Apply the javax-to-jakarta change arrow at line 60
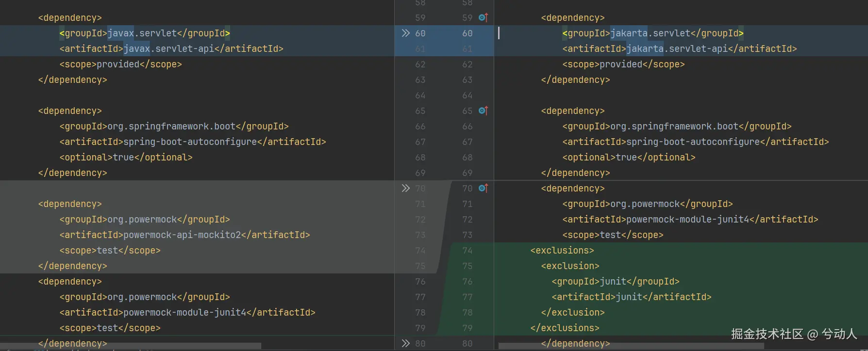 [405, 33]
